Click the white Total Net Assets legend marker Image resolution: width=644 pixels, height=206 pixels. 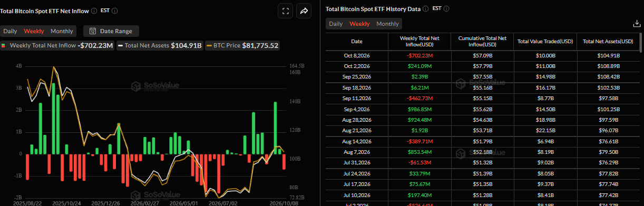coord(121,46)
